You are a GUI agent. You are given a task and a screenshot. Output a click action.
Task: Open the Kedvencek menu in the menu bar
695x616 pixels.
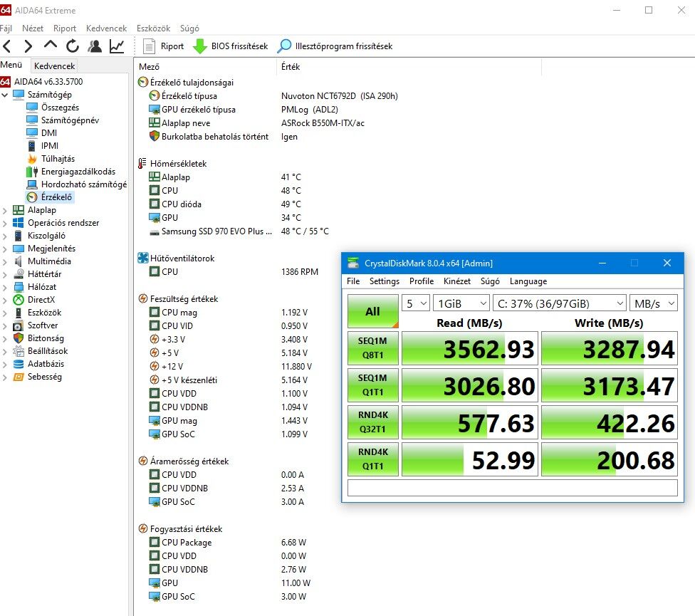106,28
